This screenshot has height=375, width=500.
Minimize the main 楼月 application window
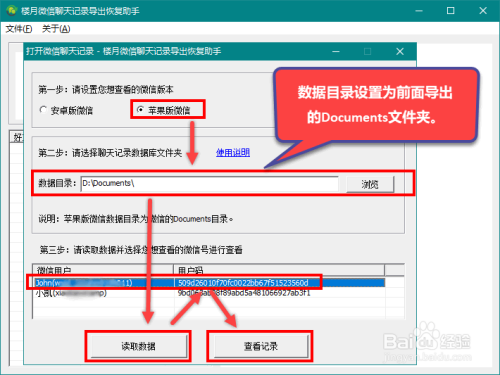419,11
